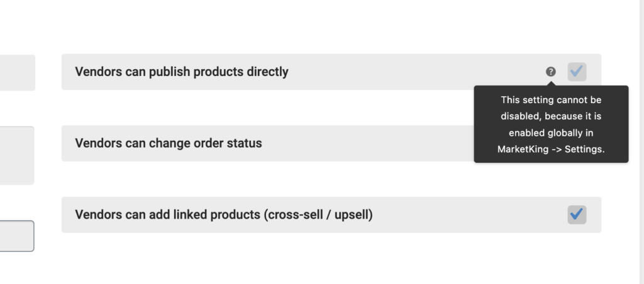644x284 pixels.
Task: Click the top-left gray field beside publish setting
Action: [x=17, y=73]
